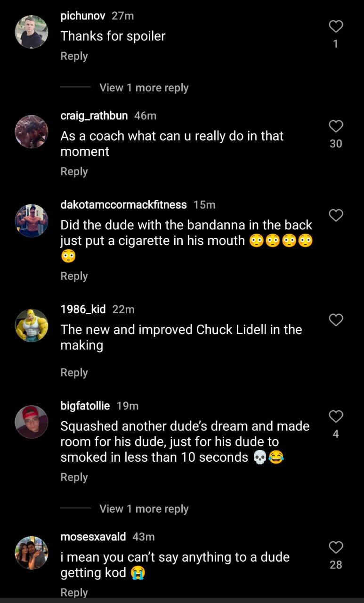364x603 pixels.
Task: Open mosesxavald's profile picture
Action: pos(32,553)
